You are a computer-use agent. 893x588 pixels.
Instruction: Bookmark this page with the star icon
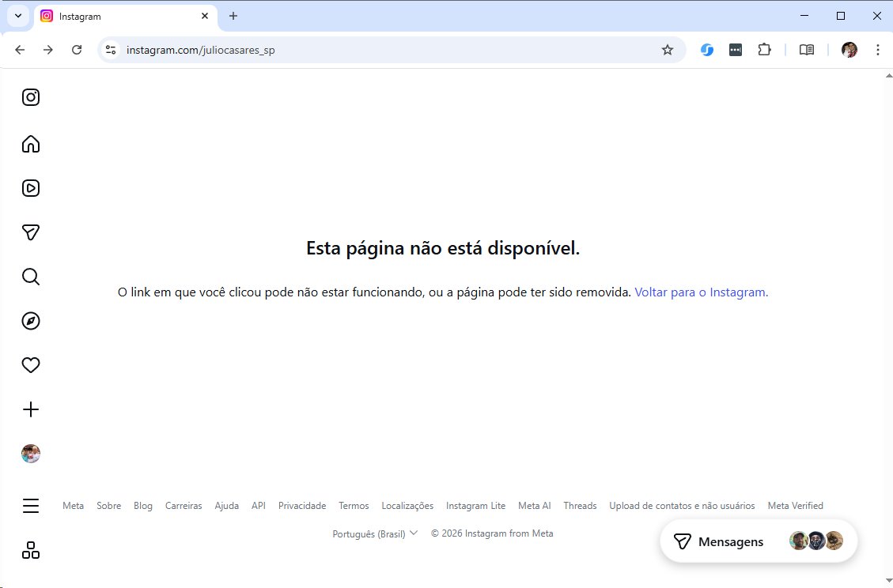(668, 49)
